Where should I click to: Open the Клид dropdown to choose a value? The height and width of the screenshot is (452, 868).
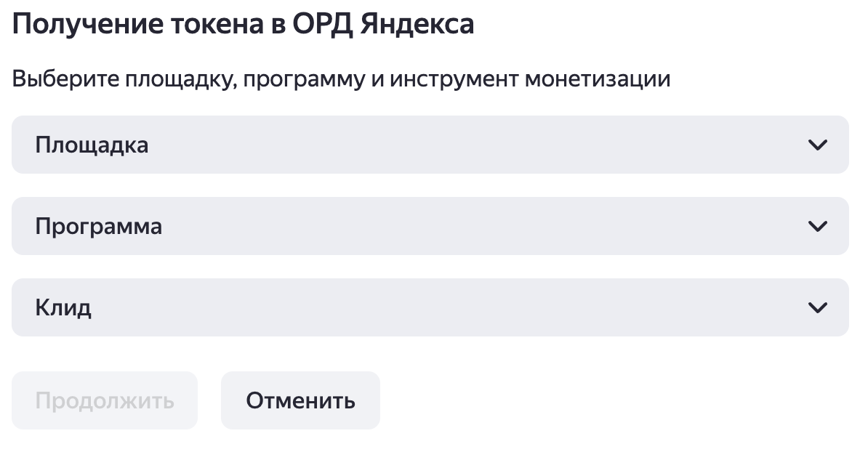[x=429, y=307]
